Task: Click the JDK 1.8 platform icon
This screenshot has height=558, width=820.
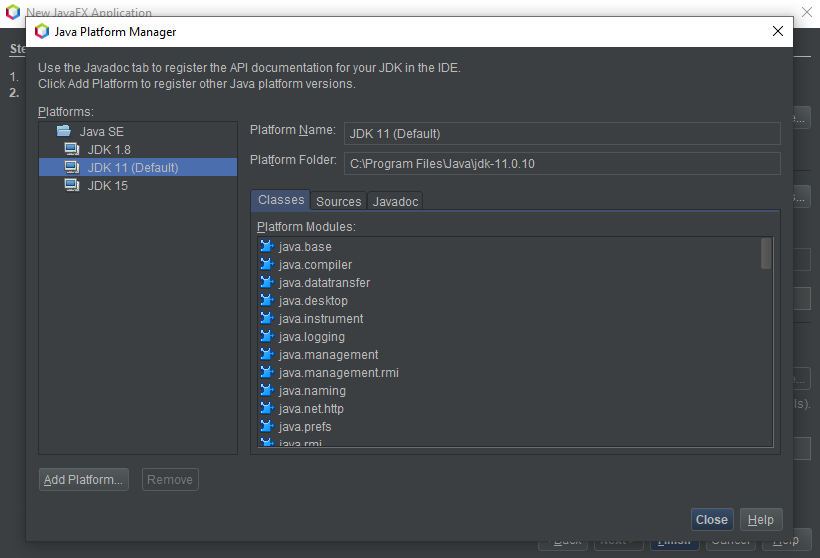Action: (72, 150)
